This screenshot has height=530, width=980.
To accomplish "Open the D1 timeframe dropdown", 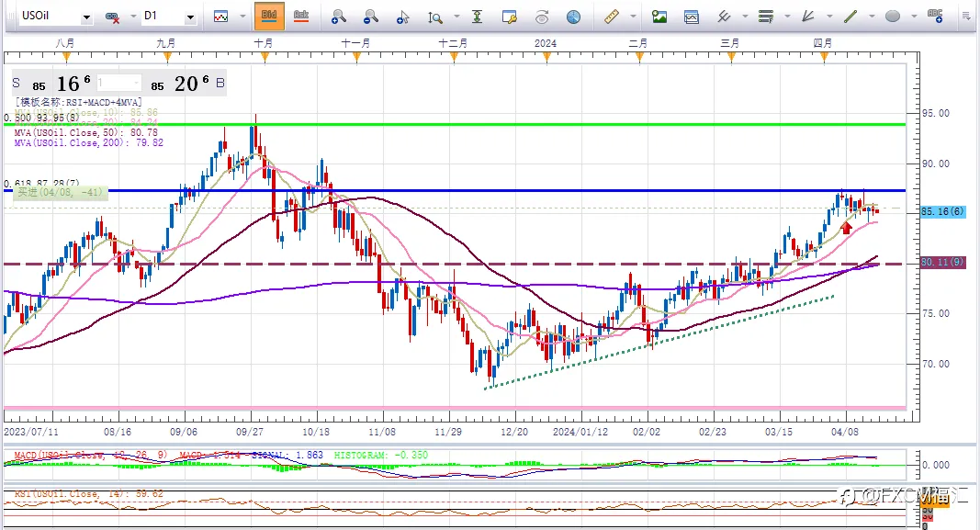I will 190,17.
